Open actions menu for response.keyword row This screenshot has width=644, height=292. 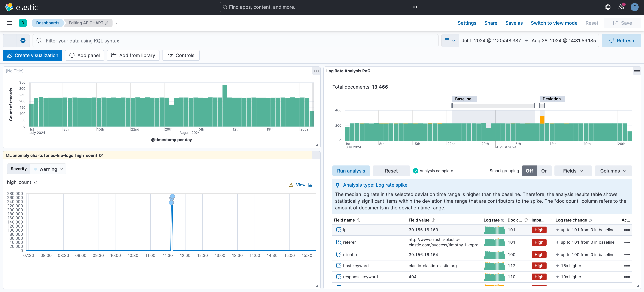tap(627, 277)
